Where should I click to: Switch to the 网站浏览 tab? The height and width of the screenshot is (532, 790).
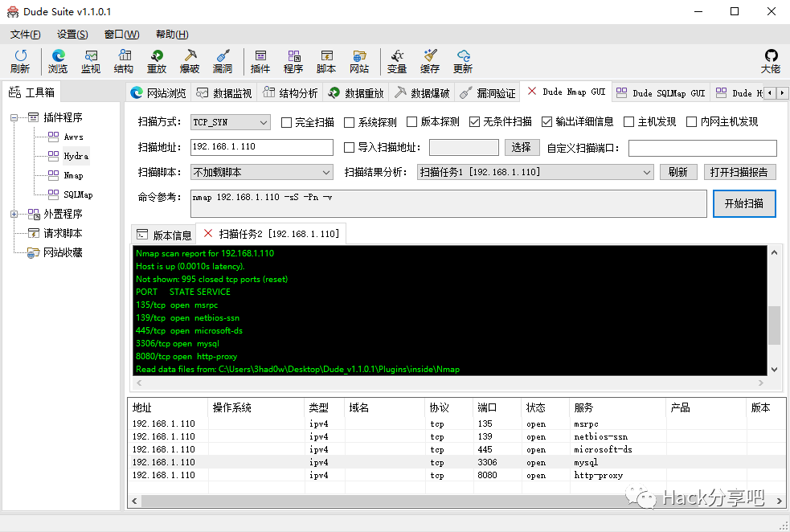pyautogui.click(x=158, y=92)
